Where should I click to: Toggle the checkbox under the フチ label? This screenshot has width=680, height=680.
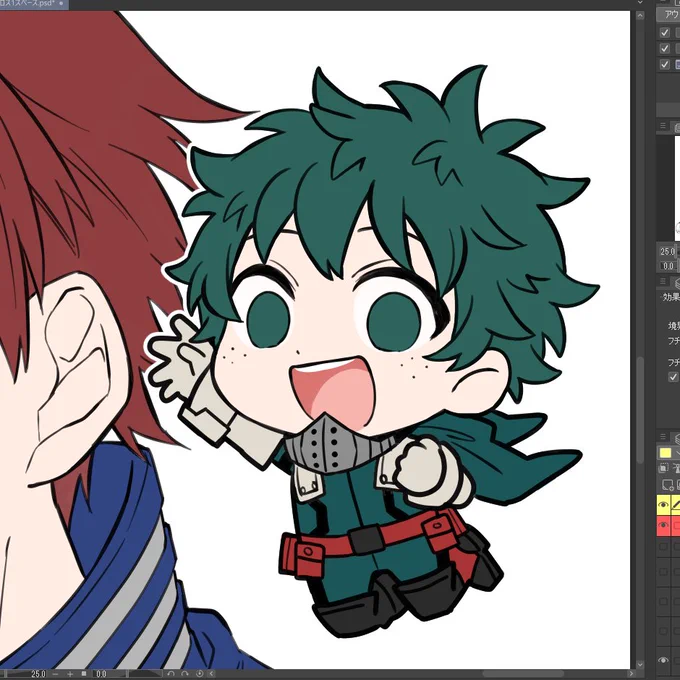pos(673,377)
